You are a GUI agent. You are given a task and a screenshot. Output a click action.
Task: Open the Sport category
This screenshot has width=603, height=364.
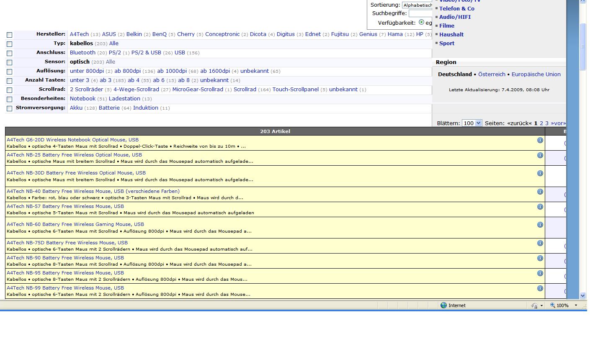coord(447,43)
